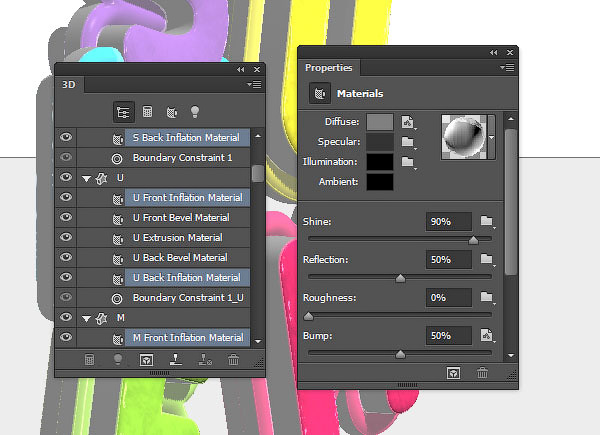
Task: Open Bump texture file menu
Action: (x=487, y=335)
